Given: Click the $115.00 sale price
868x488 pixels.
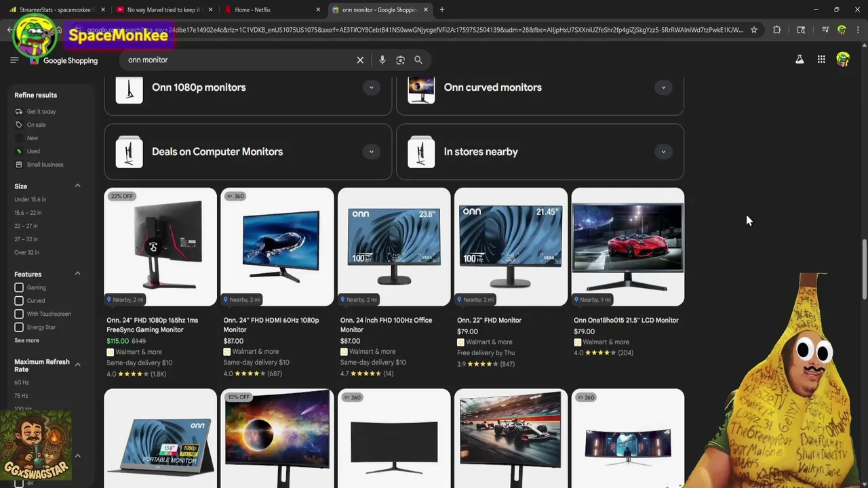Looking at the screenshot, I should pyautogui.click(x=117, y=341).
